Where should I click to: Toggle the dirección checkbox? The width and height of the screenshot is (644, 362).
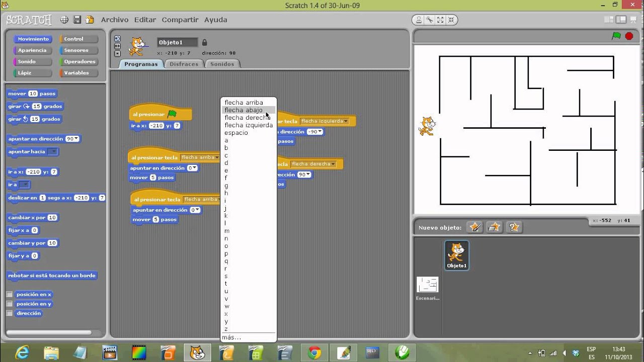(x=9, y=313)
